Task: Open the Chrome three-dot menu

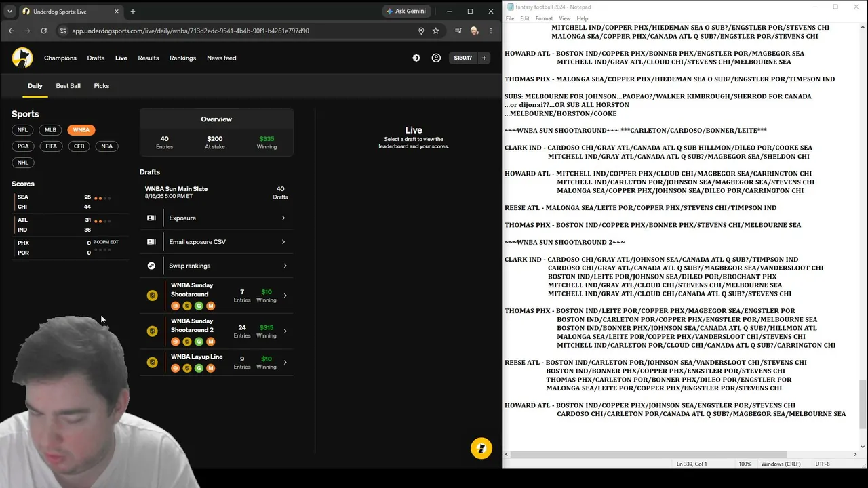Action: coord(490,30)
